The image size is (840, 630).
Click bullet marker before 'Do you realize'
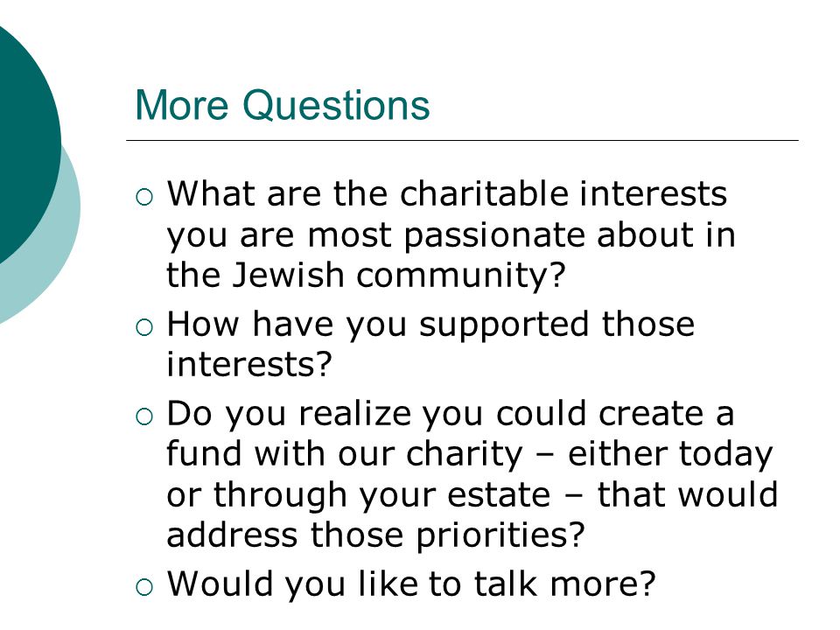[x=144, y=416]
